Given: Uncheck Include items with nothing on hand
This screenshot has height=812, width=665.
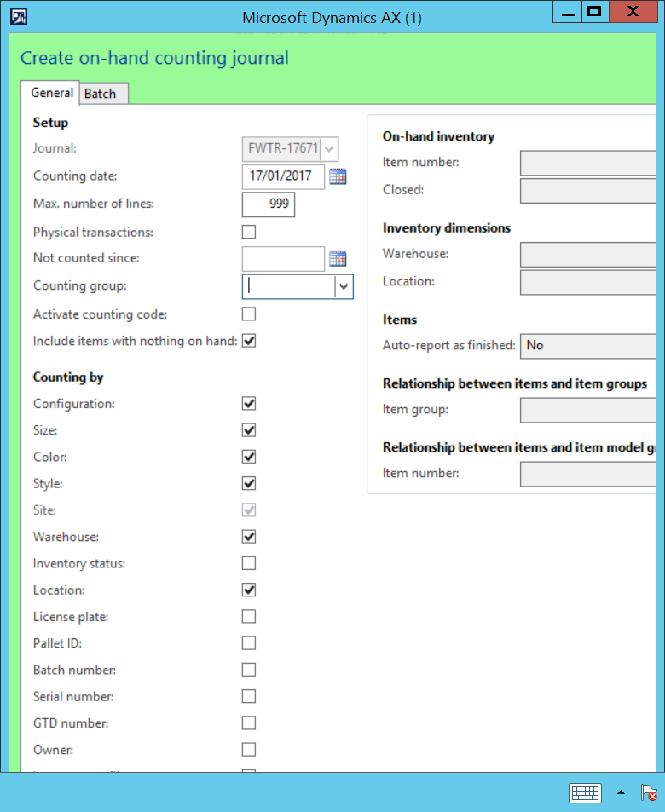Looking at the screenshot, I should click(x=249, y=341).
